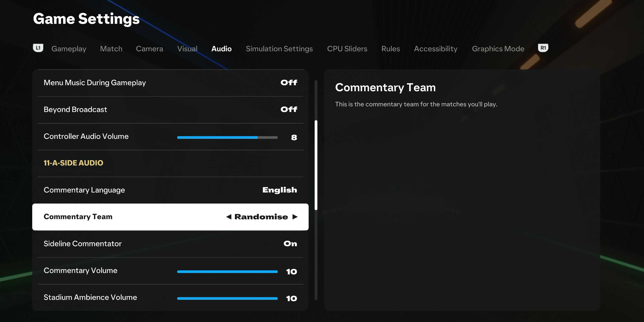The image size is (644, 322).
Task: Adjust the Stadium Ambience Volume slider
Action: click(227, 299)
